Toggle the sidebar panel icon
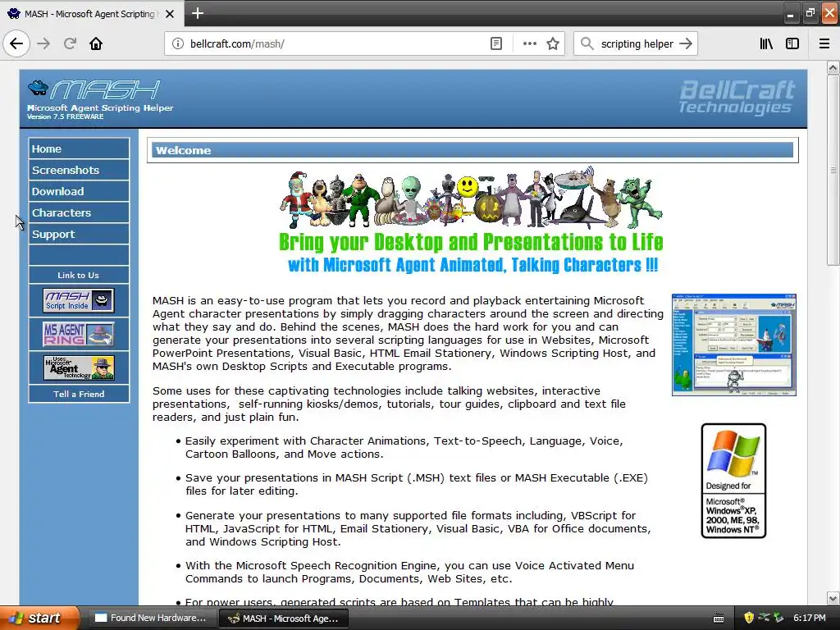 (792, 43)
